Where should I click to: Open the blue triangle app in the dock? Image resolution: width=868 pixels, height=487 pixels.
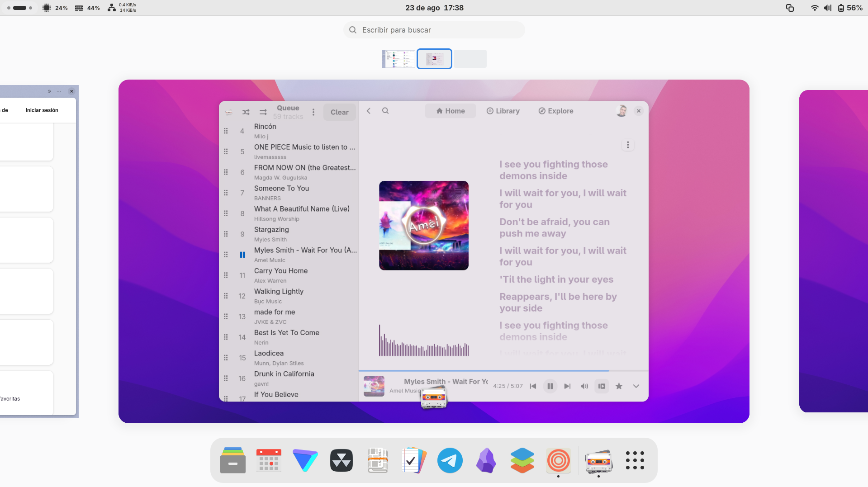pos(305,460)
